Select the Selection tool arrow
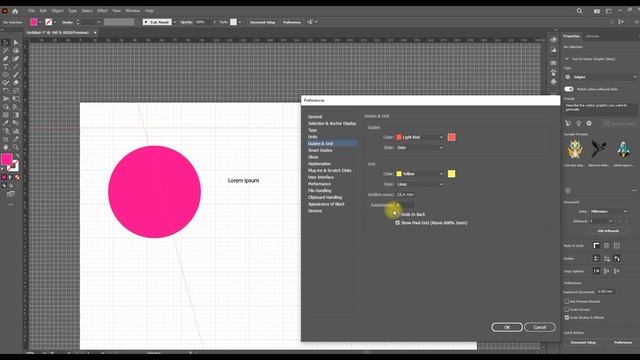The height and width of the screenshot is (360, 640). (6, 42)
